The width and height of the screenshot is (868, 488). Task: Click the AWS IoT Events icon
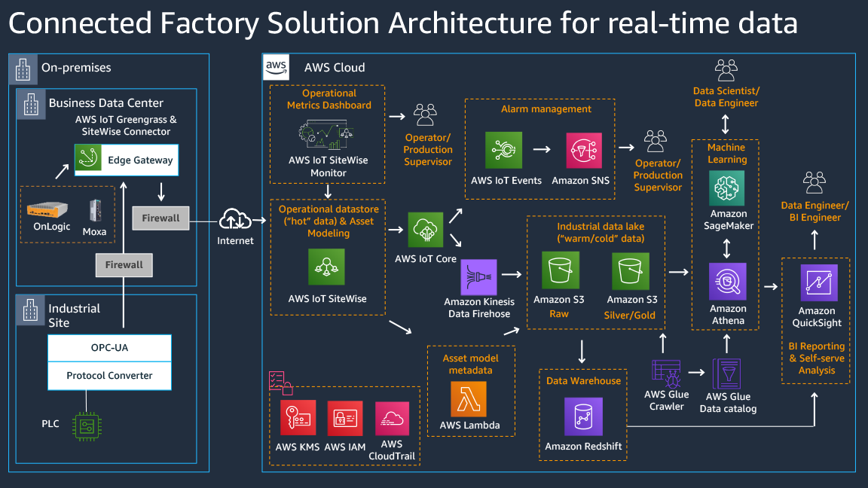tap(503, 150)
